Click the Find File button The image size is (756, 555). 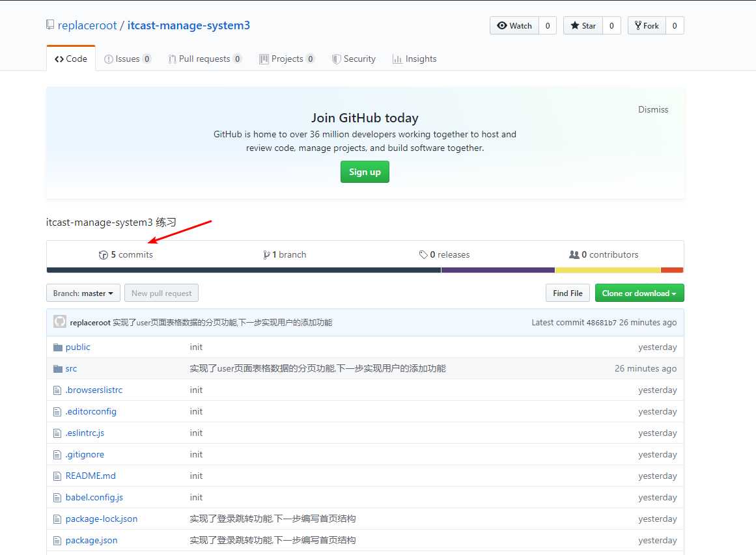tap(568, 293)
